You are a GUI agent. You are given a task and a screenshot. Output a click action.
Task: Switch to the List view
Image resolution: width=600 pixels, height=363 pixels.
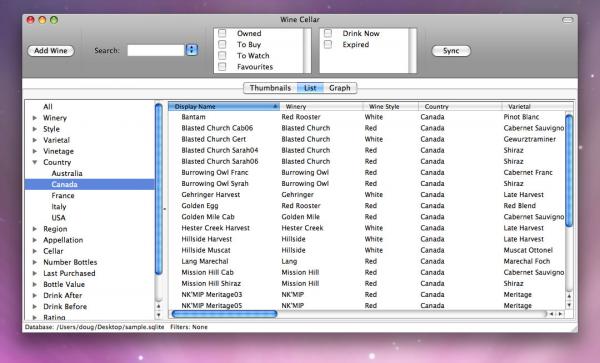[310, 88]
